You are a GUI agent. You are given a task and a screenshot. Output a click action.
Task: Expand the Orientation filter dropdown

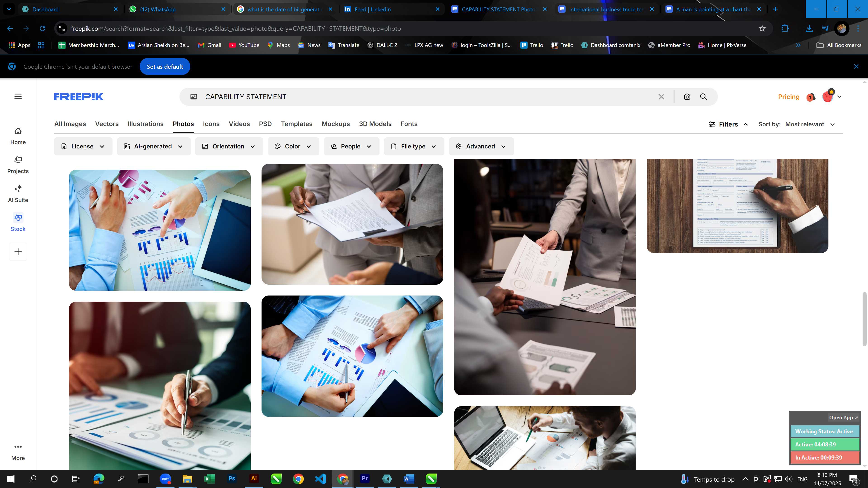click(x=229, y=146)
